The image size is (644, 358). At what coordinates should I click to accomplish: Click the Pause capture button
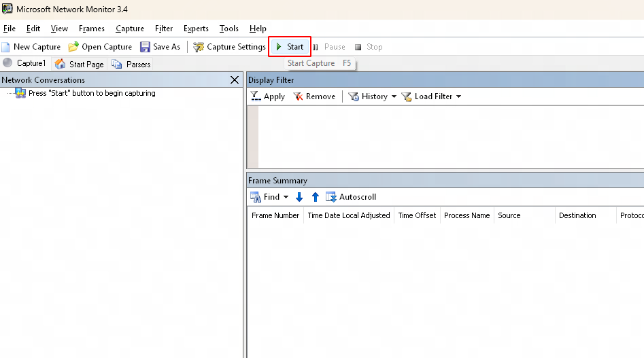(328, 47)
